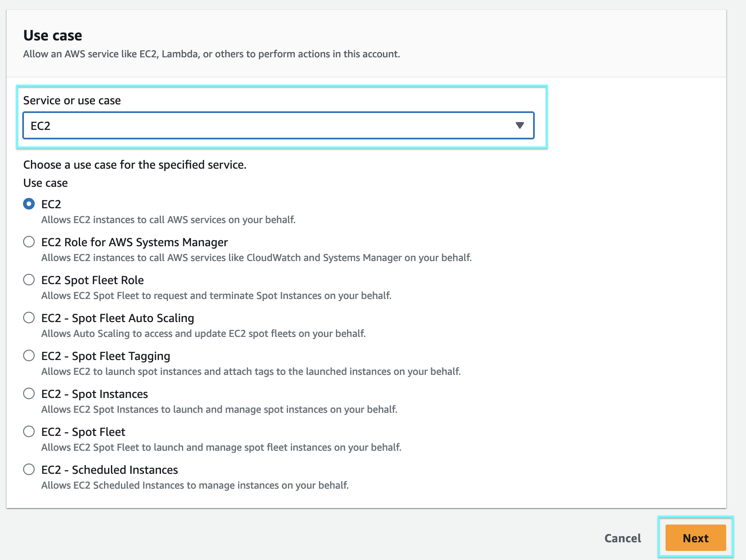746x560 pixels.
Task: Select the EC2 - Spot Fleet Tagging radio
Action: [x=29, y=356]
